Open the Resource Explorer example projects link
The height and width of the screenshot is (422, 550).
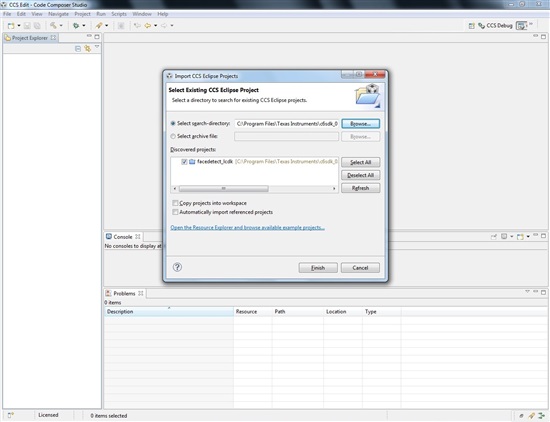point(247,228)
